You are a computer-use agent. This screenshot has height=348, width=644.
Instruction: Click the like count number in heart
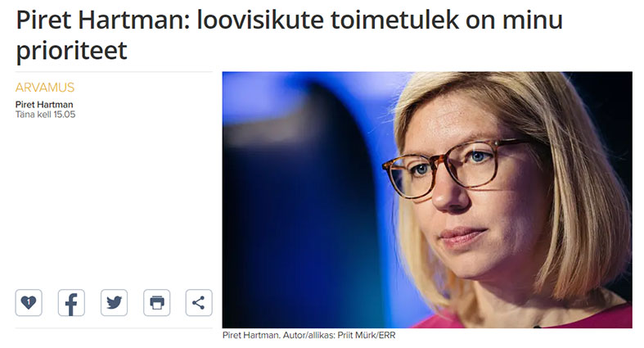click(29, 302)
